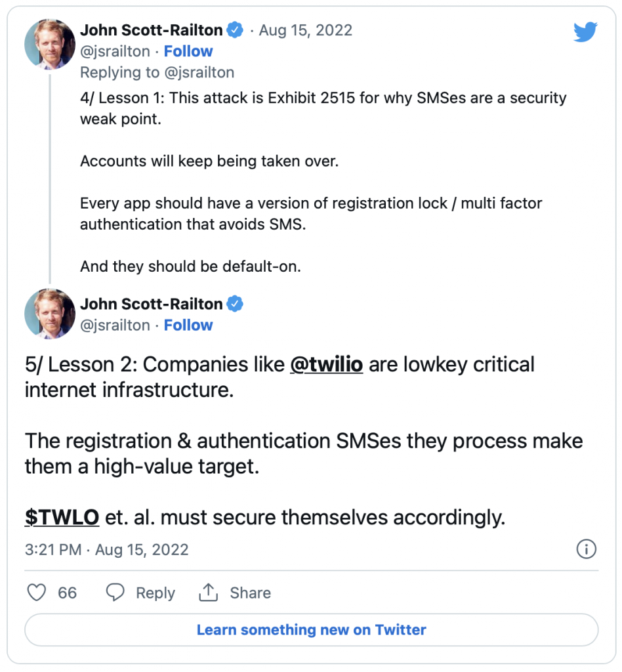Click the share upload arrow icon

pyautogui.click(x=208, y=593)
